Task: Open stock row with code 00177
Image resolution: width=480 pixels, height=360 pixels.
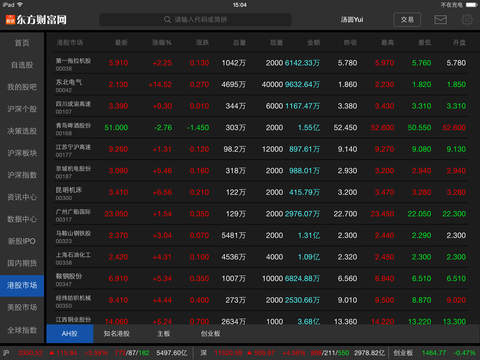Action: point(261,149)
